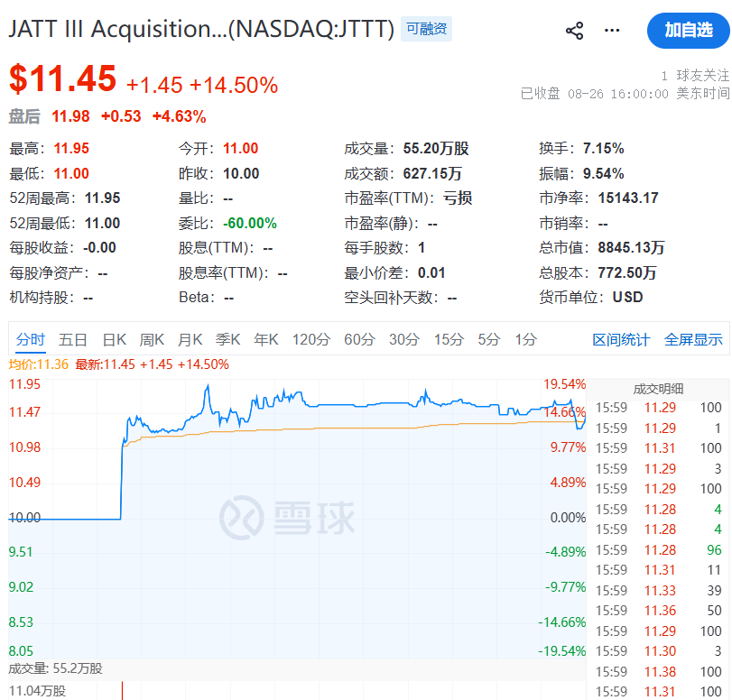The height and width of the screenshot is (700, 732).
Task: Click the 总股本 value 772.50万
Action: pyautogui.click(x=627, y=272)
